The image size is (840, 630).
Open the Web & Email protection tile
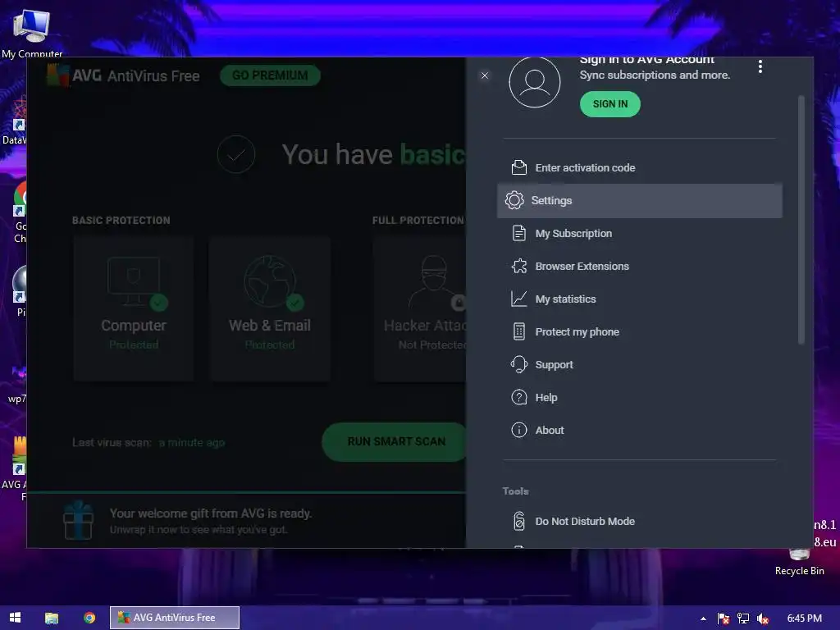(x=269, y=308)
